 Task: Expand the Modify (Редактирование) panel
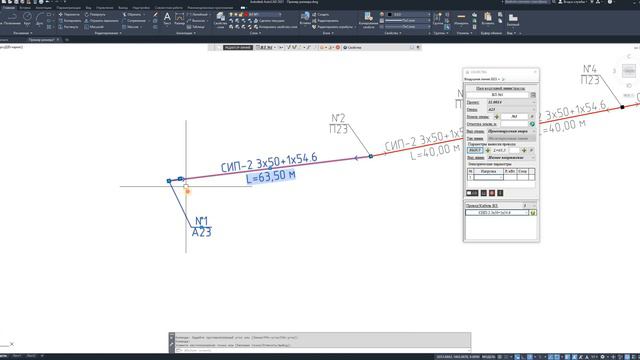pyautogui.click(x=107, y=33)
